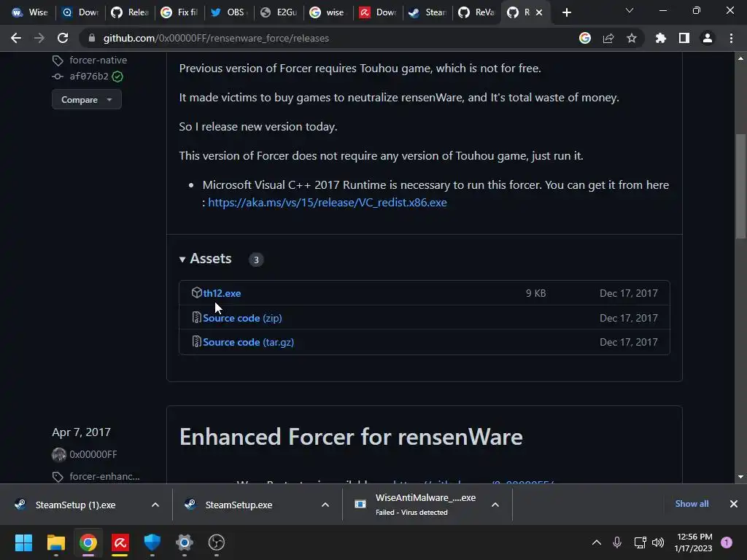Open notification count badge
The width and height of the screenshot is (747, 560).
click(727, 542)
